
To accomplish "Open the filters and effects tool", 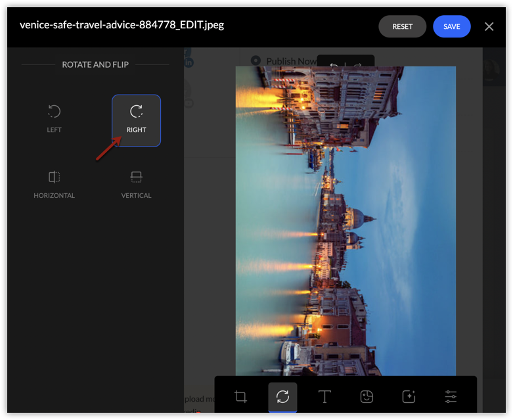I will [x=409, y=396].
